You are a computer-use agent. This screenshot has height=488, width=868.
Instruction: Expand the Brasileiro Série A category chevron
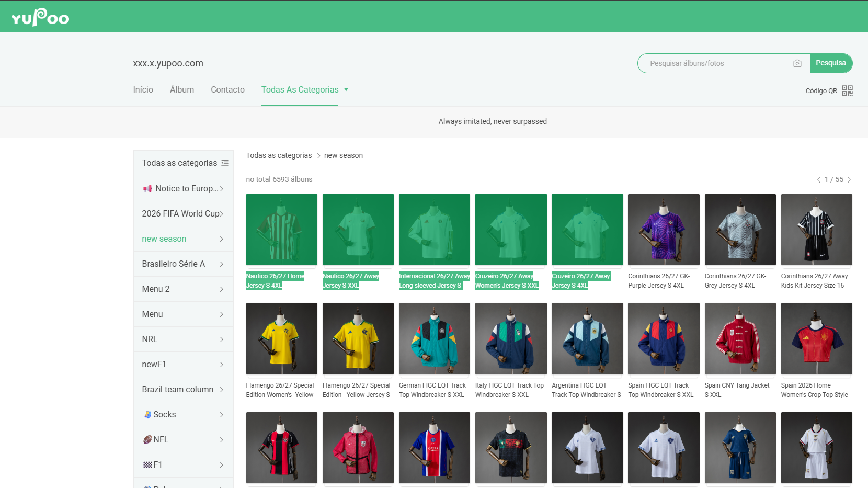pos(222,264)
